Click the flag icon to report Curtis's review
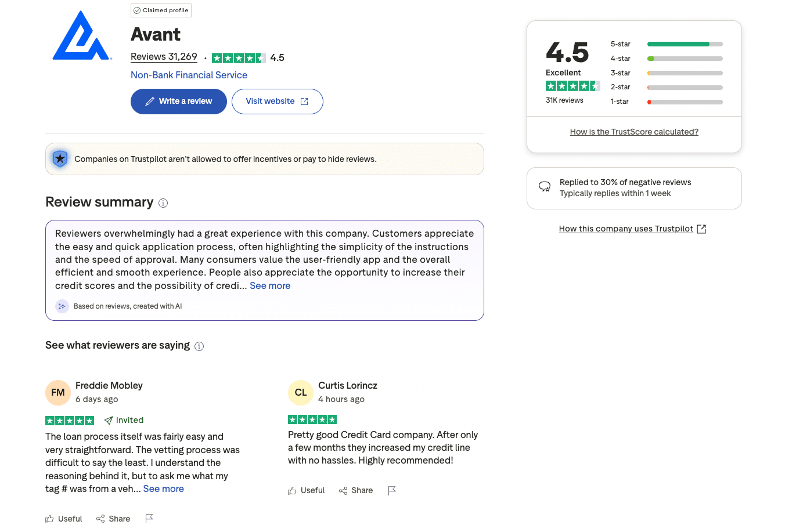This screenshot has height=532, width=796. (392, 490)
